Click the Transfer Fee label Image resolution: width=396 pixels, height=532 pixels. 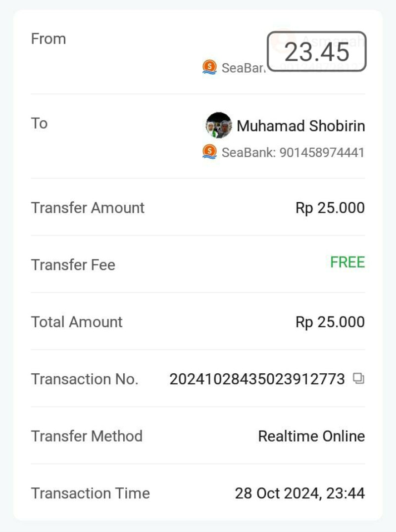click(x=73, y=265)
